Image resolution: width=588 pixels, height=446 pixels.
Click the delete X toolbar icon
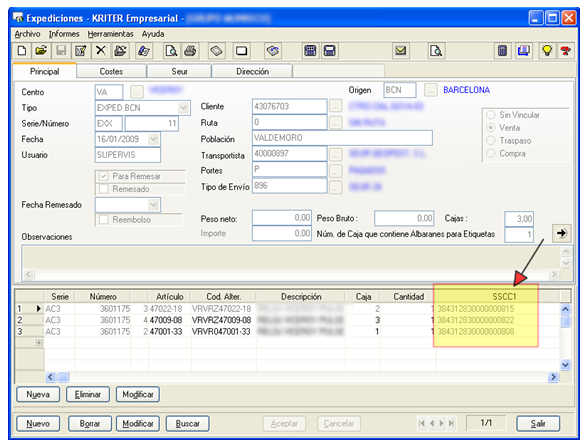point(100,51)
